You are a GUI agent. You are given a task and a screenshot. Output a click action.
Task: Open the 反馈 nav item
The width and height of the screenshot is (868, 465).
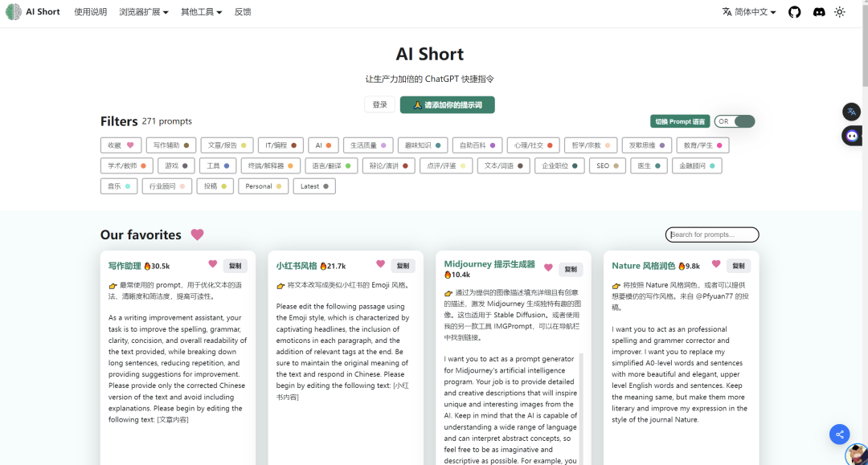point(243,12)
